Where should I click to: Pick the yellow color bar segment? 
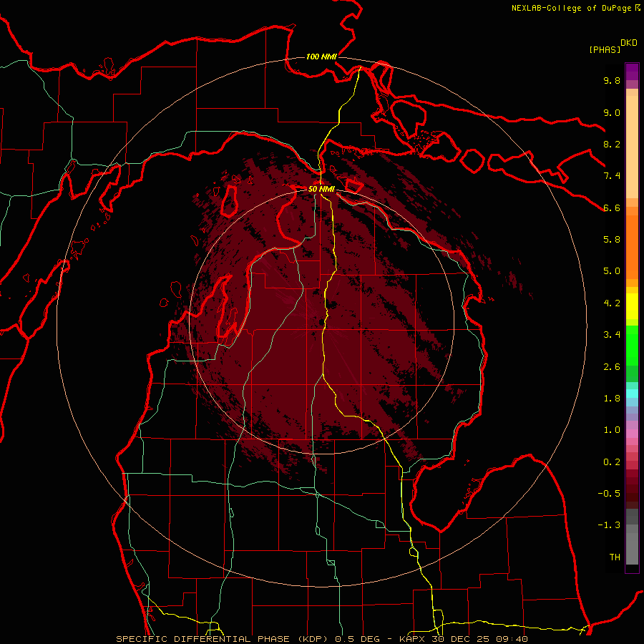pos(632,306)
